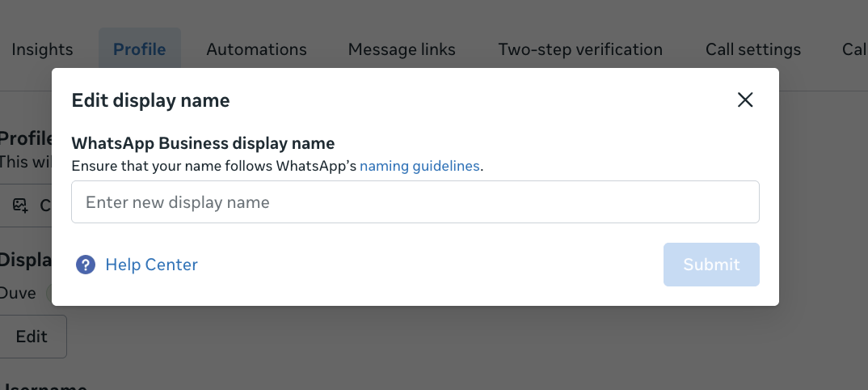Click the Help Center question mark icon
868x390 pixels.
85,265
